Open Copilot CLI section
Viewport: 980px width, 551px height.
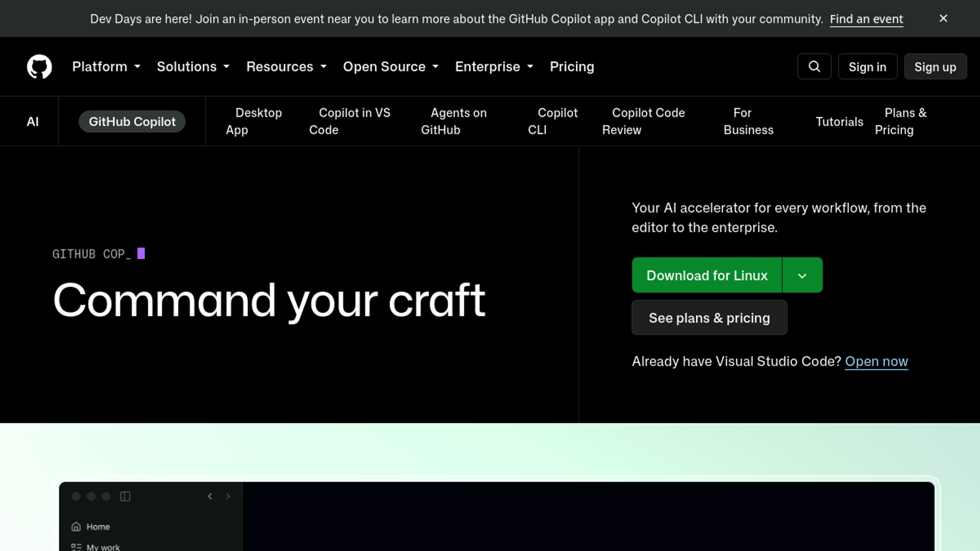(x=553, y=121)
